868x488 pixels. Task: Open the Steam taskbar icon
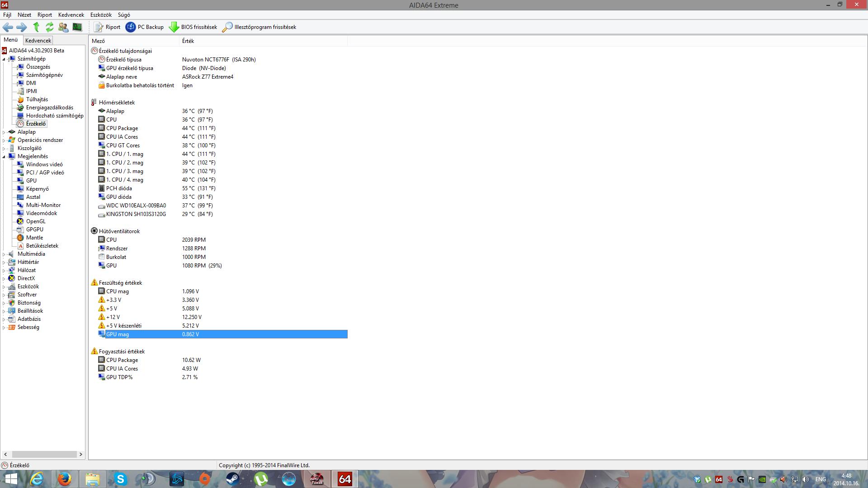pos(232,479)
